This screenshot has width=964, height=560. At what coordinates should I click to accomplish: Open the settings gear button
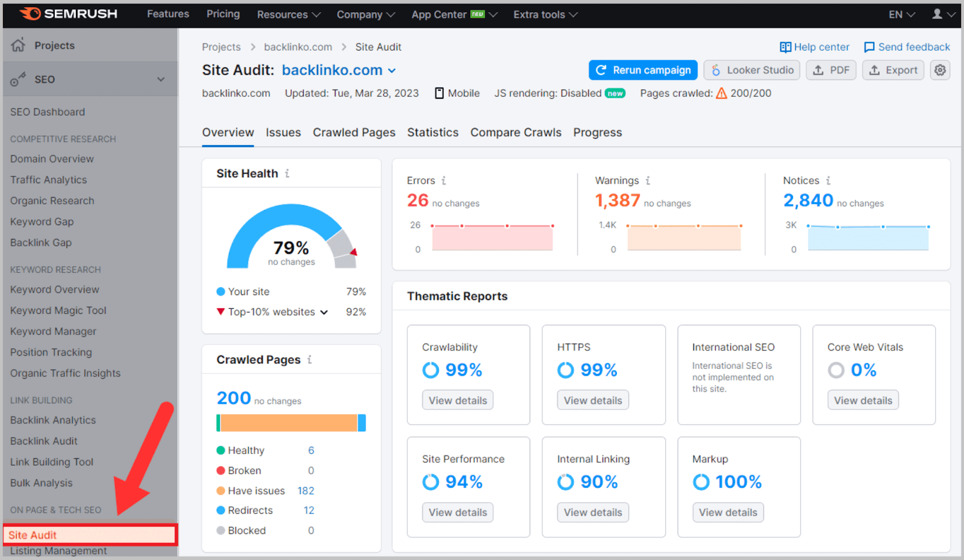tap(940, 70)
